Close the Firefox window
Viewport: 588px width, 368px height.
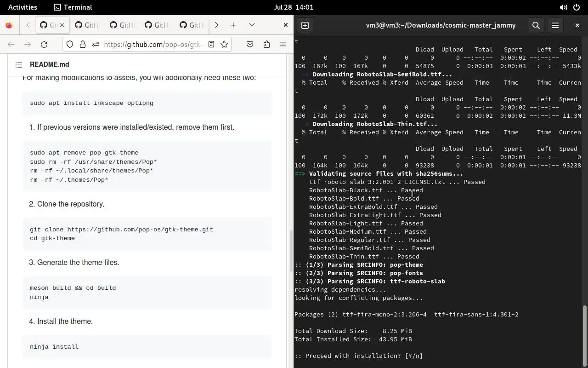285,25
